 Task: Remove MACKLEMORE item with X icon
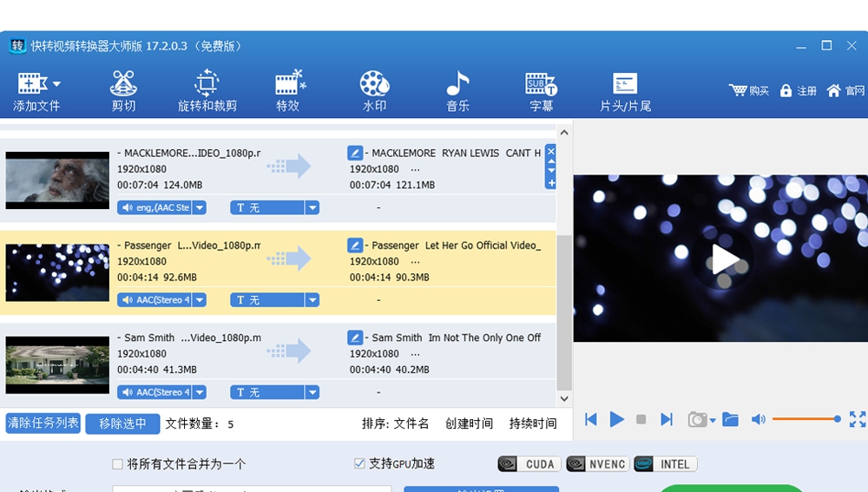pyautogui.click(x=551, y=150)
